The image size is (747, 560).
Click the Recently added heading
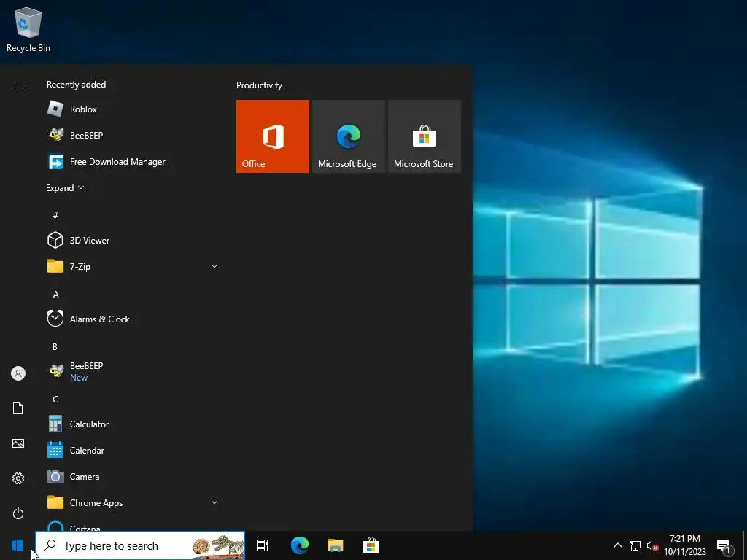(x=76, y=85)
